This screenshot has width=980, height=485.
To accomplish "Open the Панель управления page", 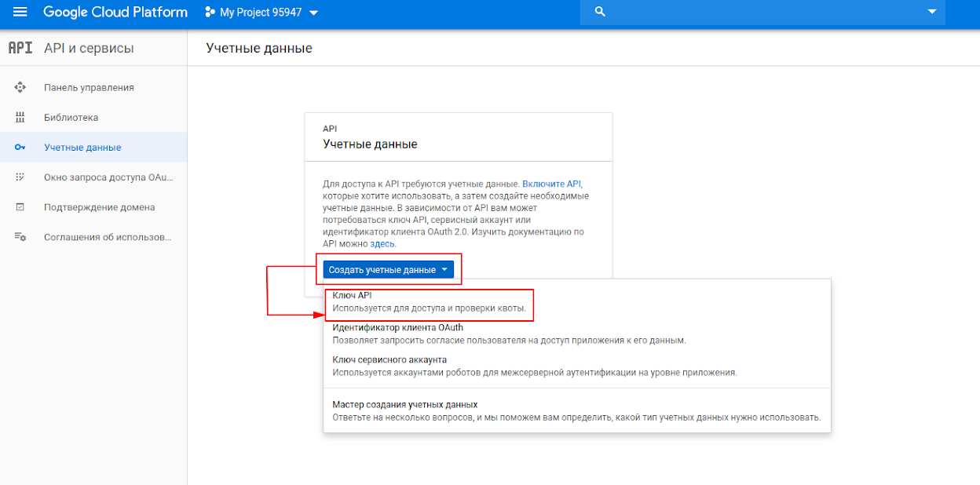I will 93,87.
